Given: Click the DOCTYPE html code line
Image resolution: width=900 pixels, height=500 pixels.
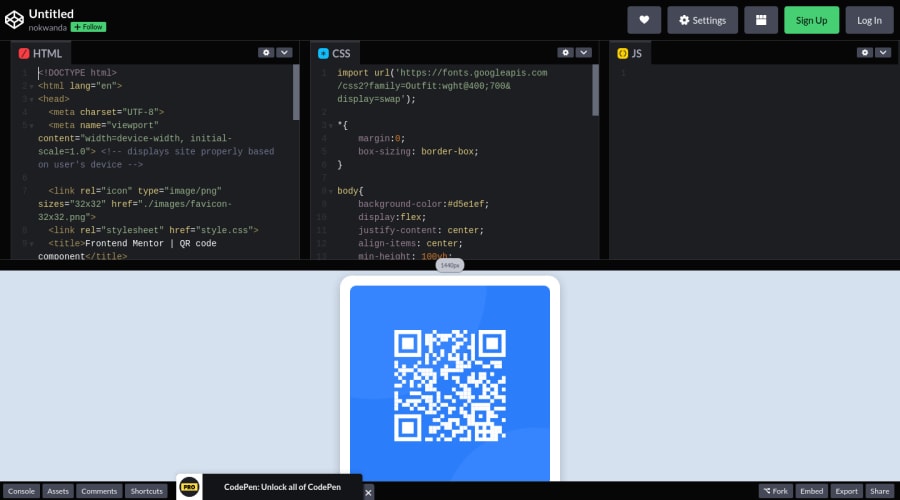Looking at the screenshot, I should (77, 73).
